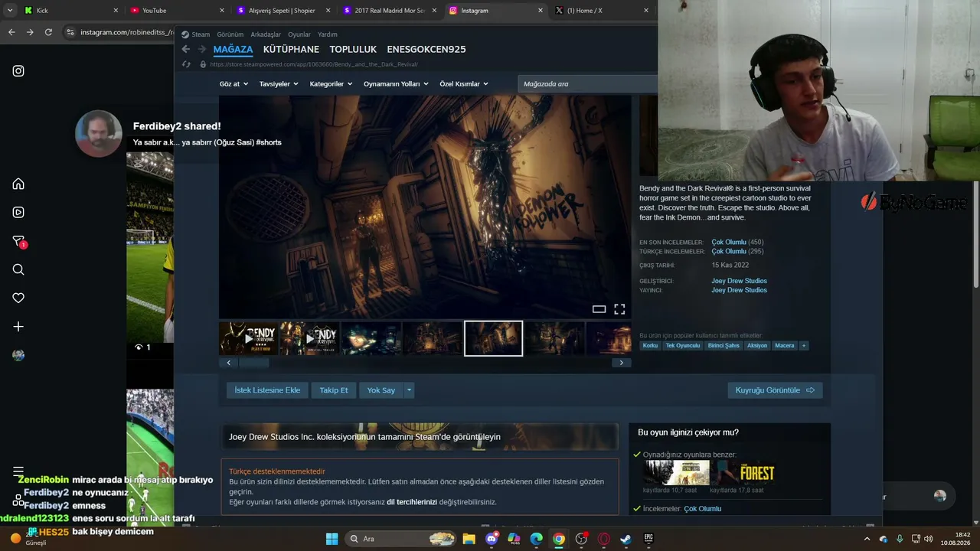The image size is (980, 551).
Task: Switch to the TOPLULUK tab
Action: (x=353, y=49)
